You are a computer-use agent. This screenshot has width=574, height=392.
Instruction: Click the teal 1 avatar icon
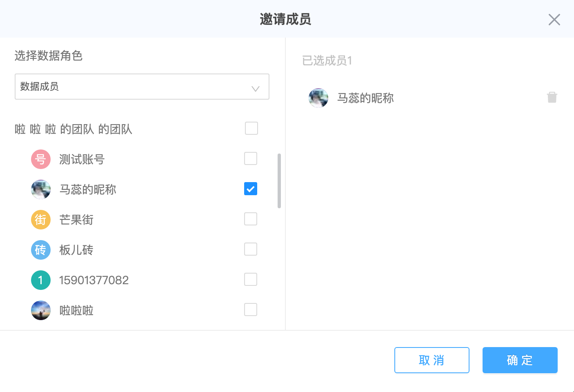(41, 280)
